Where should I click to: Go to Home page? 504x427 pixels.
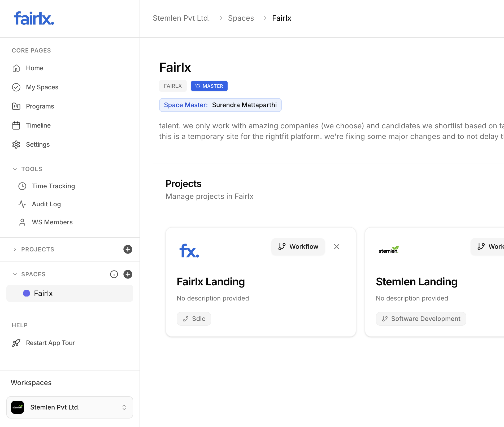(x=35, y=68)
